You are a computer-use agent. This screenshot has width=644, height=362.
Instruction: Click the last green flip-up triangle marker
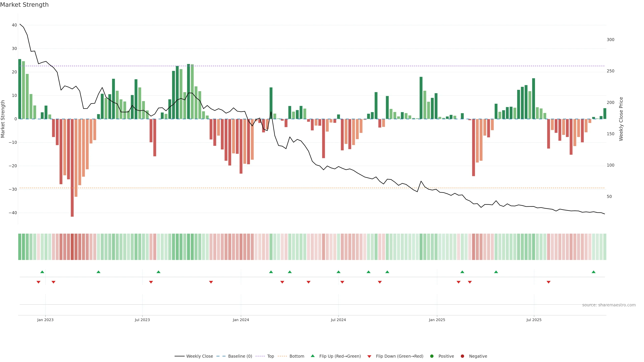594,272
